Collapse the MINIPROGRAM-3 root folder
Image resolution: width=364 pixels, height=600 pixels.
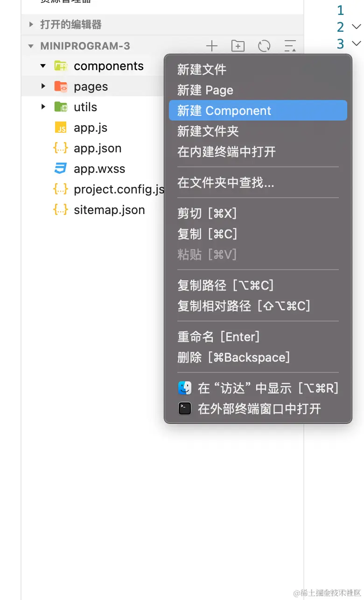coord(31,46)
